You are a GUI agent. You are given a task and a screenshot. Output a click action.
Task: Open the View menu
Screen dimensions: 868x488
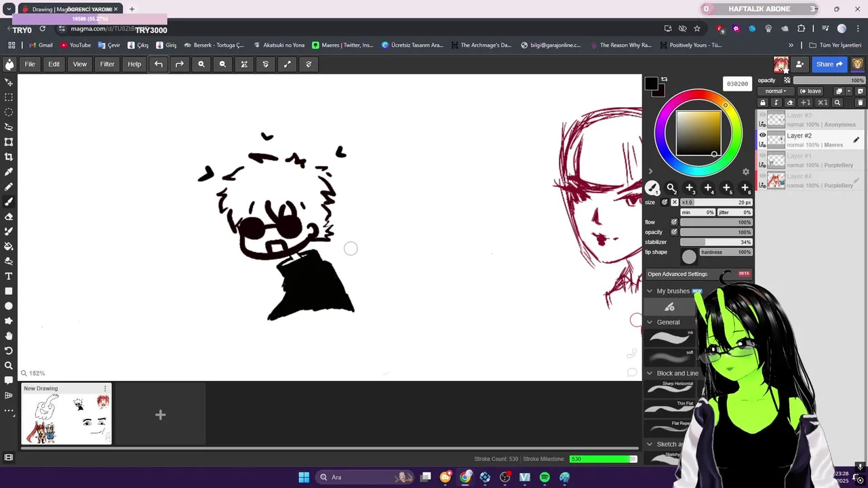point(80,64)
